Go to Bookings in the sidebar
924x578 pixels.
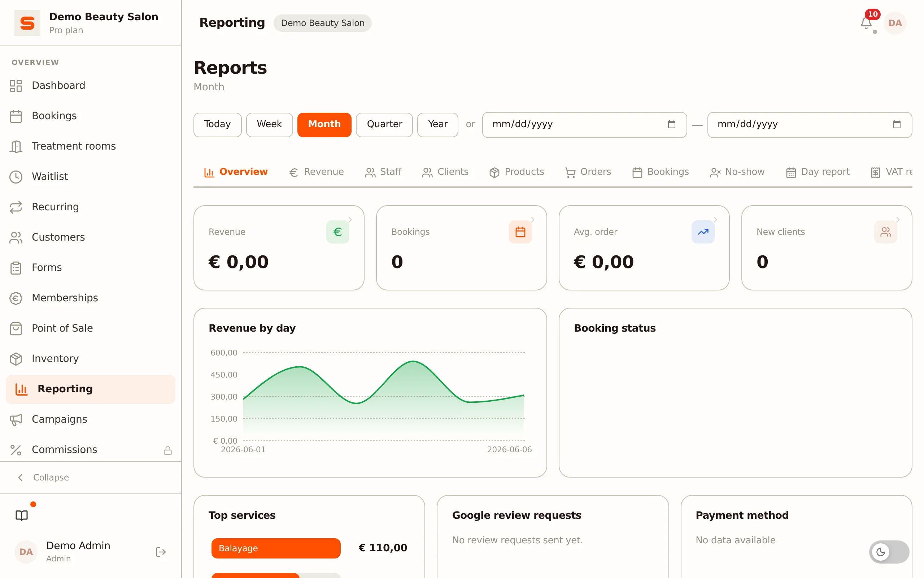[x=91, y=116]
